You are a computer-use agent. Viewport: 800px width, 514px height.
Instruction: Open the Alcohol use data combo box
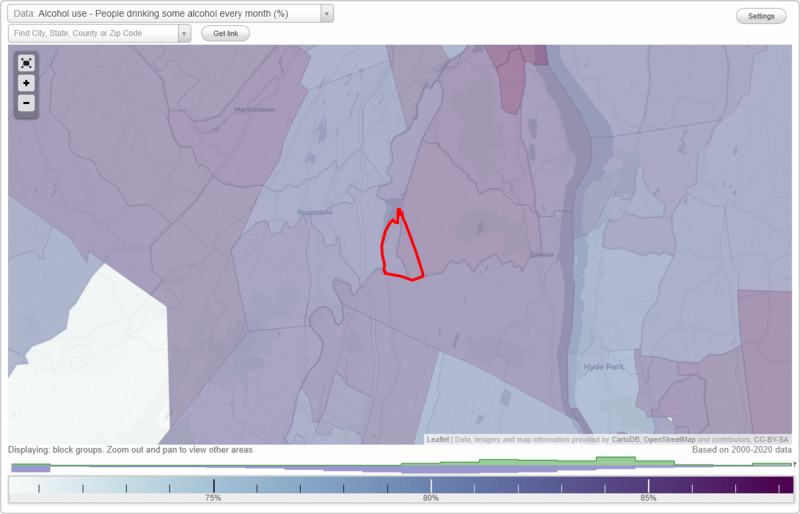tap(170, 14)
